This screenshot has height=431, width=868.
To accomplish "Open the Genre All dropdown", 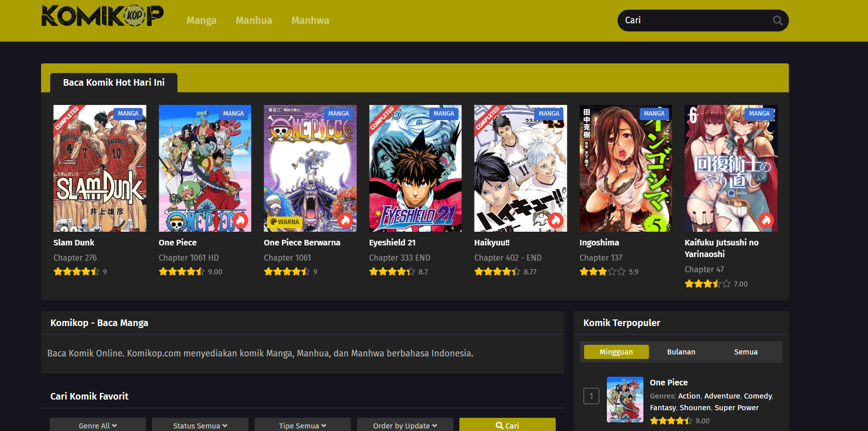I will tap(98, 424).
